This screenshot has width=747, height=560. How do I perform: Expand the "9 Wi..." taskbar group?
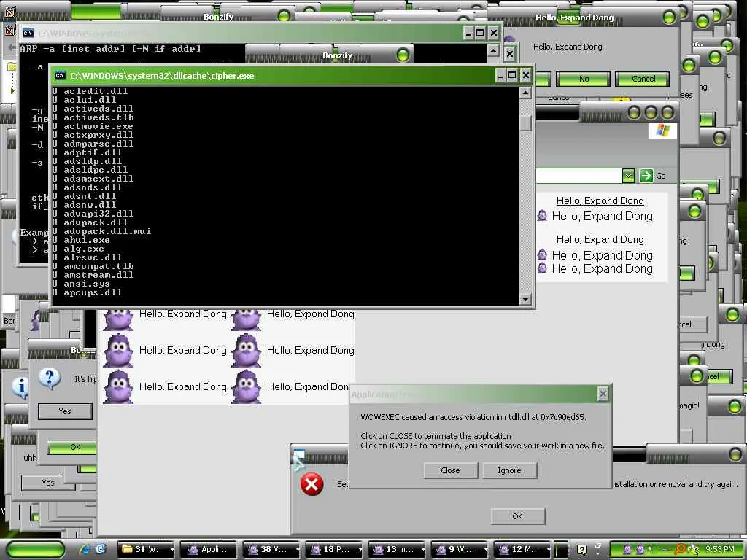coord(485,550)
